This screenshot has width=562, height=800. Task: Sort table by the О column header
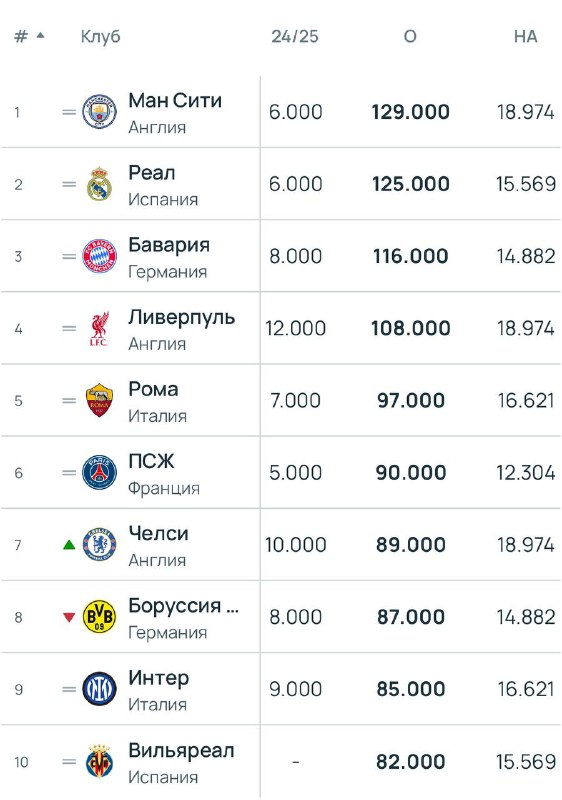coord(410,36)
